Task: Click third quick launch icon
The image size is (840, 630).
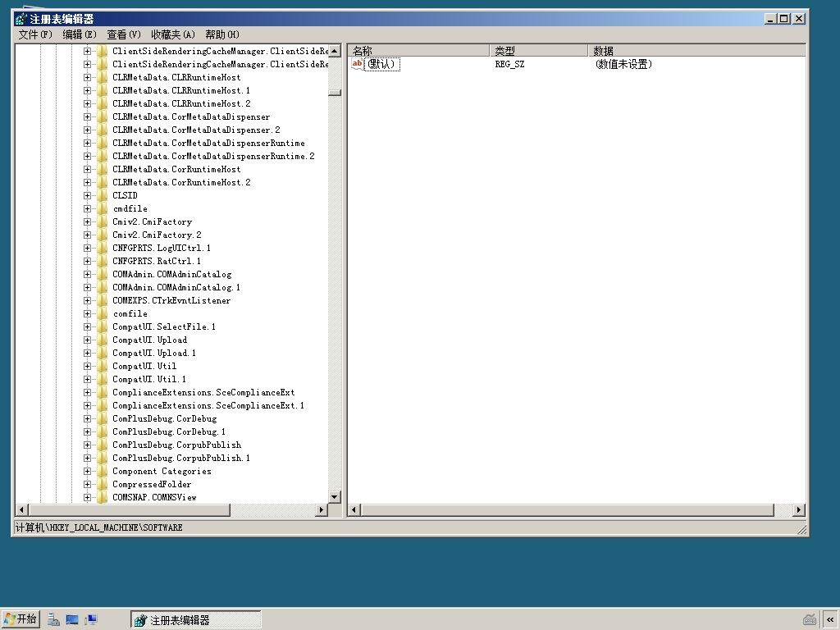Action: click(x=90, y=620)
